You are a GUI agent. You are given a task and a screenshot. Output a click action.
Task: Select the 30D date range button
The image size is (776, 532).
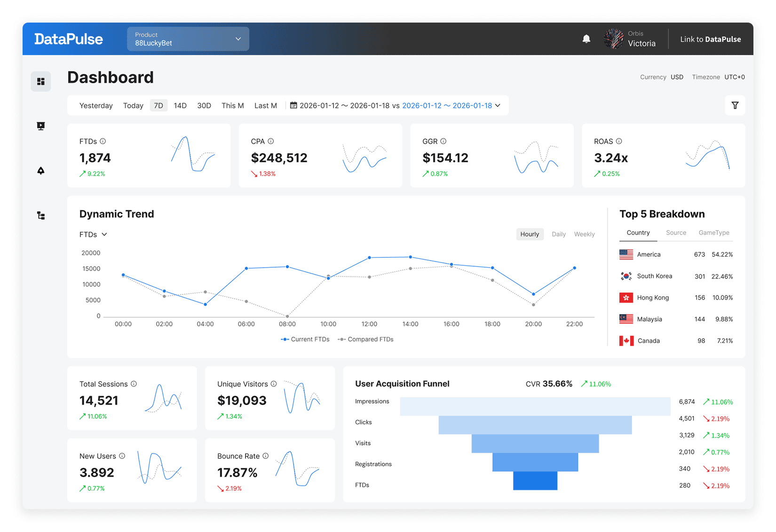tap(204, 105)
